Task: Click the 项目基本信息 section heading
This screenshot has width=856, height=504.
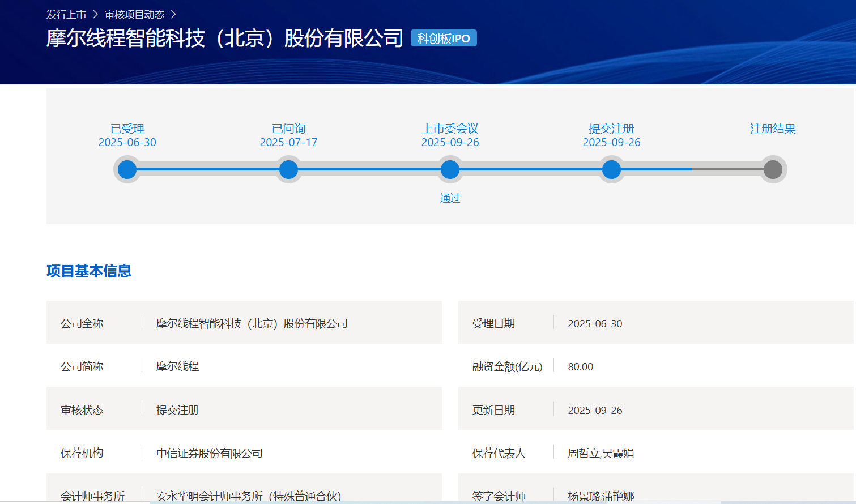Action: pos(89,271)
